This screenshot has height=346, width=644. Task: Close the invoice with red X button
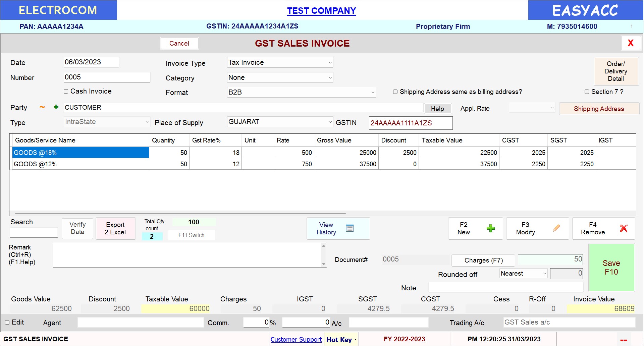click(x=631, y=43)
